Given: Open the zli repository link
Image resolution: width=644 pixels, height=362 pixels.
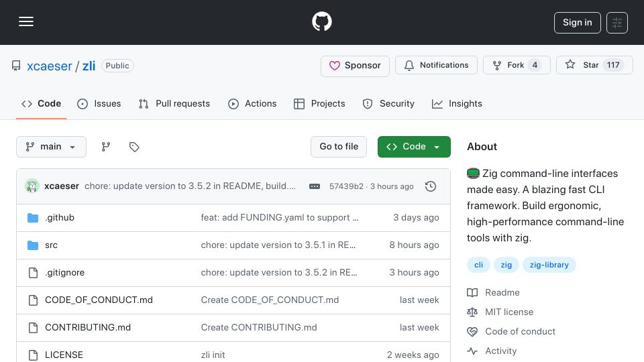Looking at the screenshot, I should (89, 66).
